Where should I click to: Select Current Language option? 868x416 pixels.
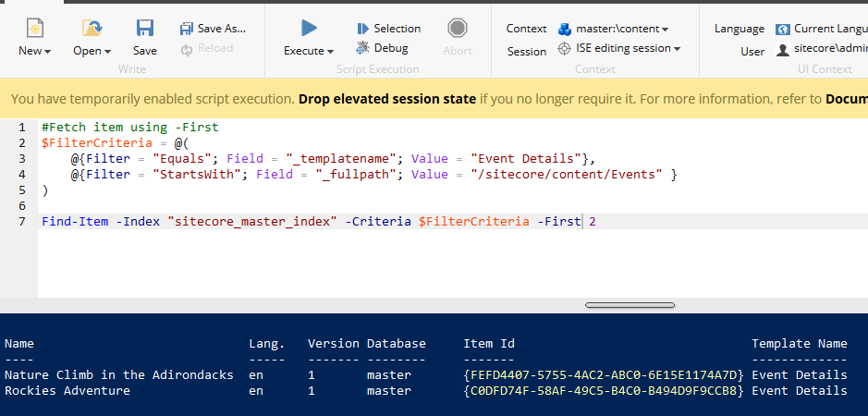point(823,30)
